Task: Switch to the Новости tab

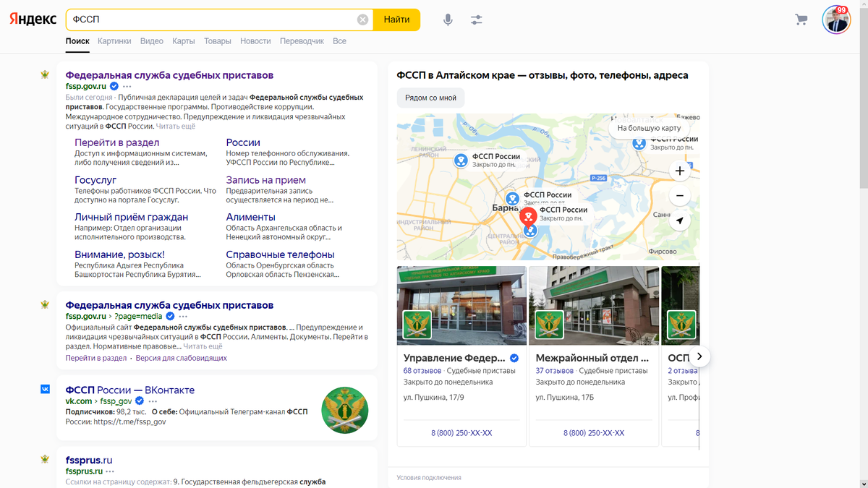Action: (255, 41)
